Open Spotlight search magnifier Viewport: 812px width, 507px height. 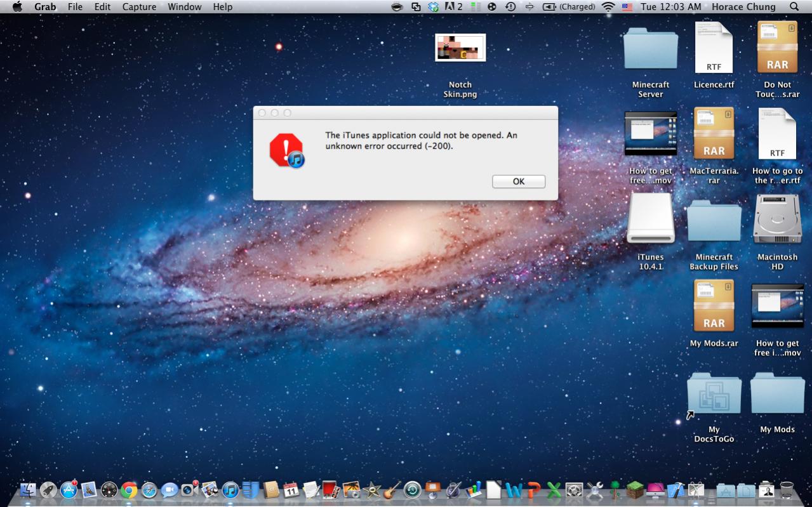click(x=794, y=7)
